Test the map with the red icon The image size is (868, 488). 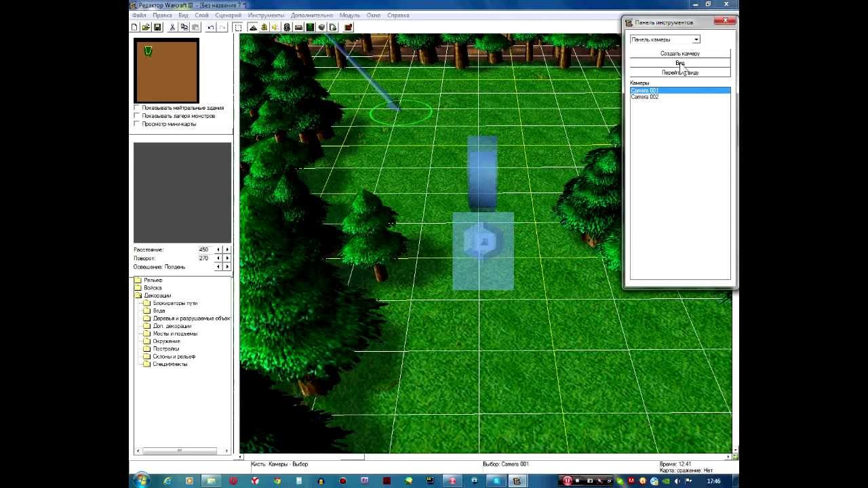348,27
